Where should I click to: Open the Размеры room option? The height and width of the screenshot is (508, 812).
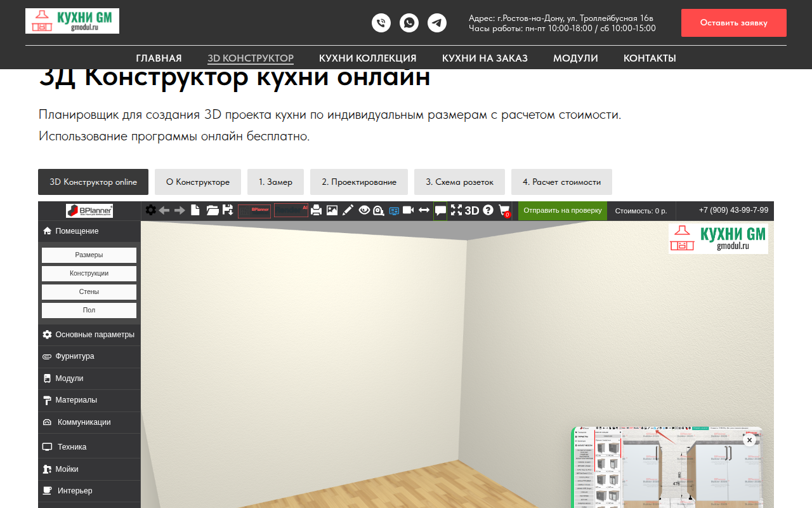(89, 255)
